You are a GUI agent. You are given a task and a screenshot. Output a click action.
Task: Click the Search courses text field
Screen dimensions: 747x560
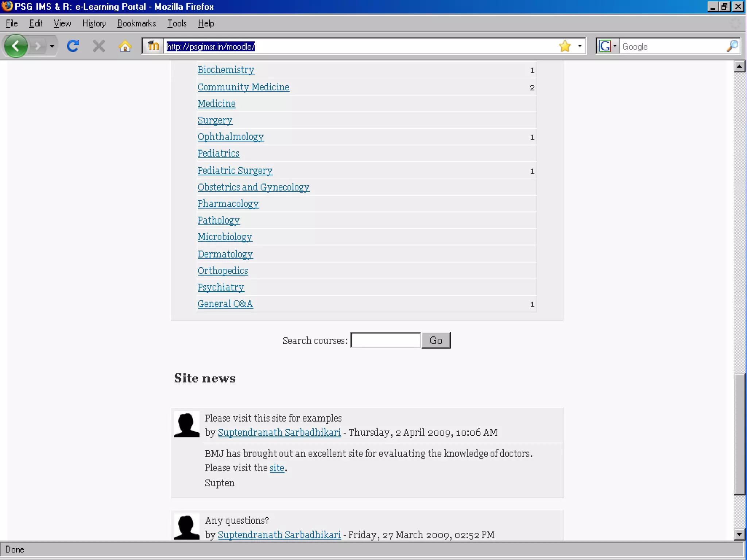pos(386,340)
